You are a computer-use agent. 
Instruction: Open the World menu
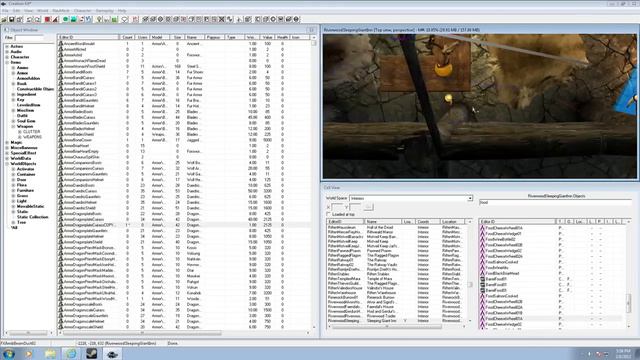(x=42, y=11)
